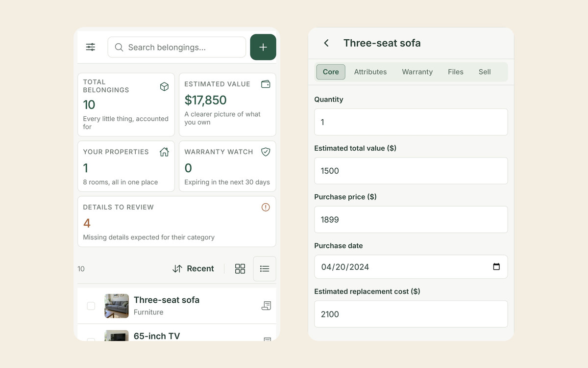Click the Estimated total value field
The image size is (588, 368).
click(411, 171)
